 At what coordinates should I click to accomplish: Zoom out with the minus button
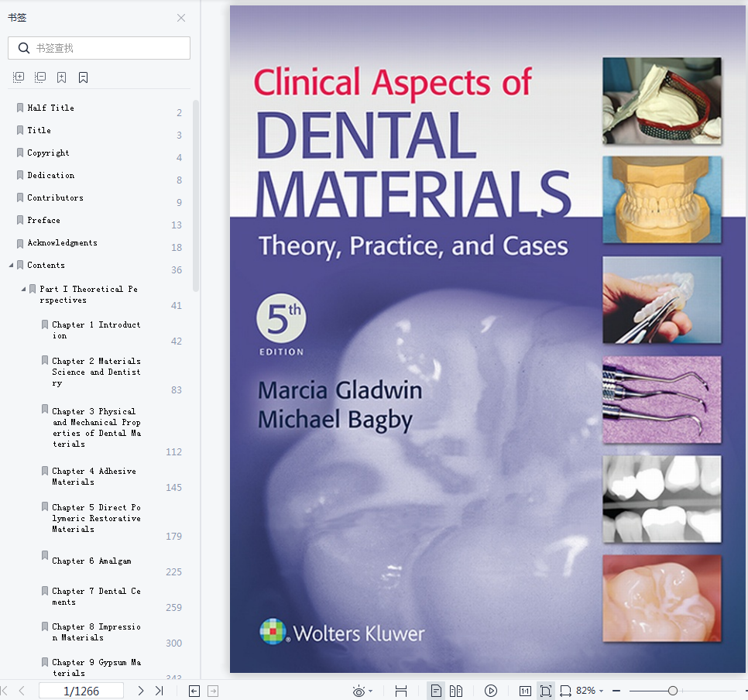point(616,691)
